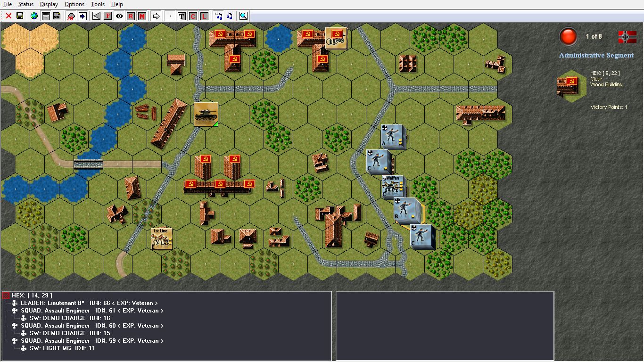The width and height of the screenshot is (644, 362).
Task: Select Assault Engineer squad ID# 60 row
Action: [92, 326]
